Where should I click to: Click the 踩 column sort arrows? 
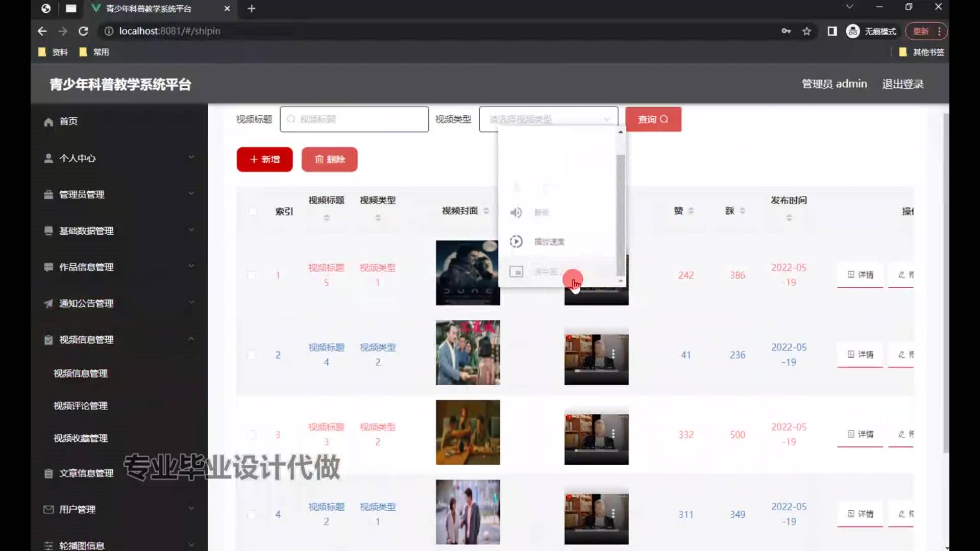pos(743,211)
